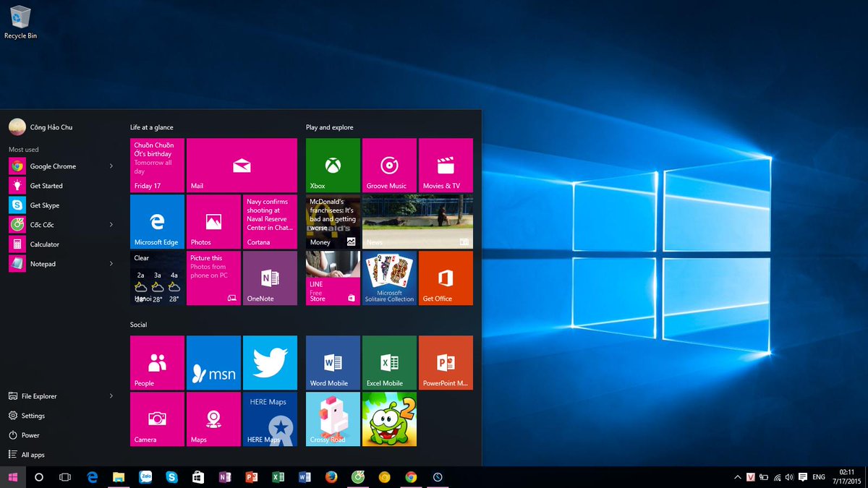Click the Get Office tile
The width and height of the screenshot is (868, 488).
[446, 278]
